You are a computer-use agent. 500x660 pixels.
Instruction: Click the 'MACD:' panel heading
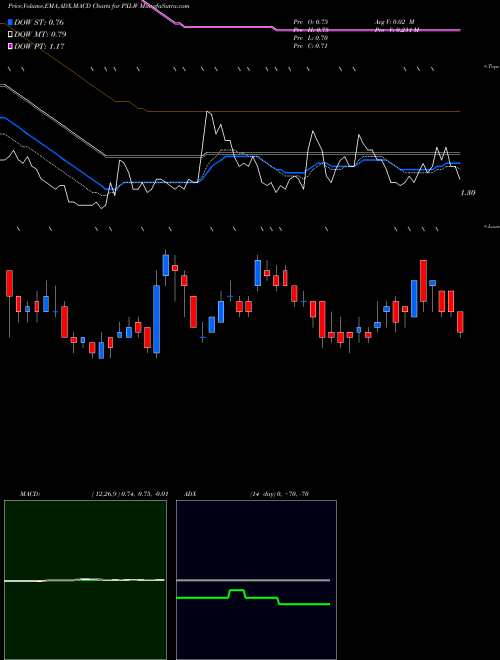(x=30, y=494)
